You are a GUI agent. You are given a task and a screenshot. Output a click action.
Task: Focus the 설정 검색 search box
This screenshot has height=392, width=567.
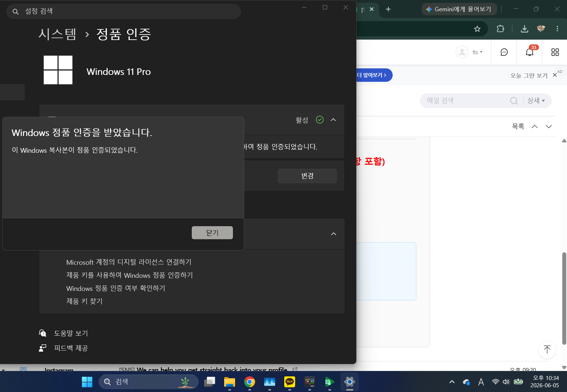pyautogui.click(x=123, y=11)
